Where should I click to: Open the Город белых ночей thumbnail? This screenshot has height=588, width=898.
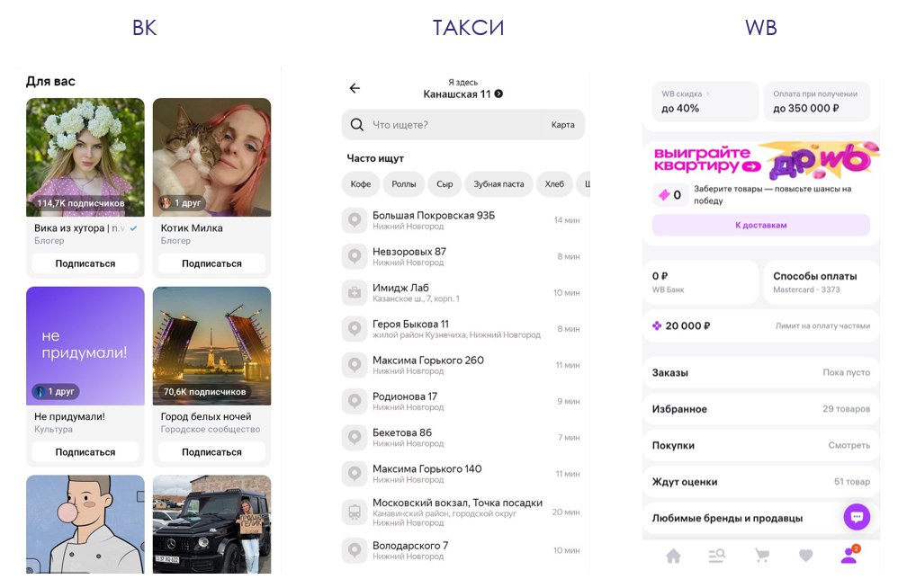point(211,345)
